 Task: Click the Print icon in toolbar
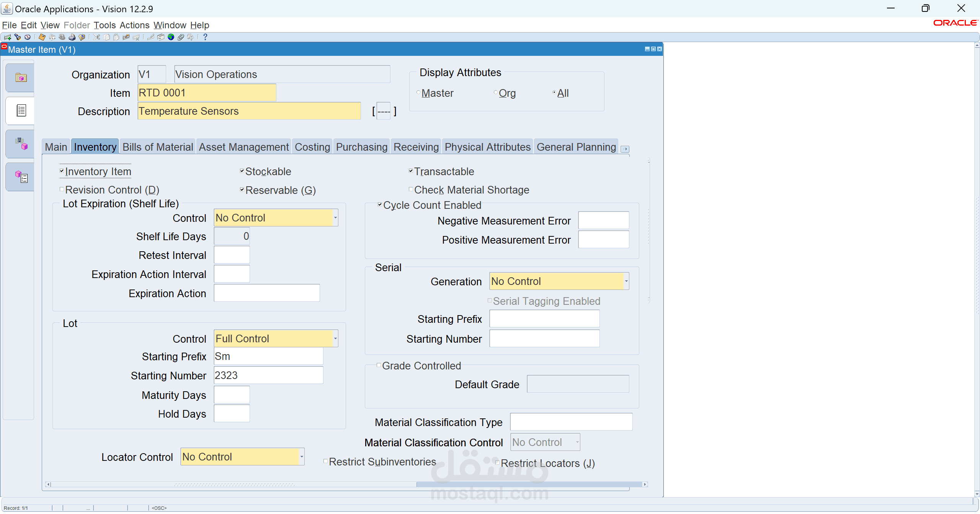click(x=72, y=37)
